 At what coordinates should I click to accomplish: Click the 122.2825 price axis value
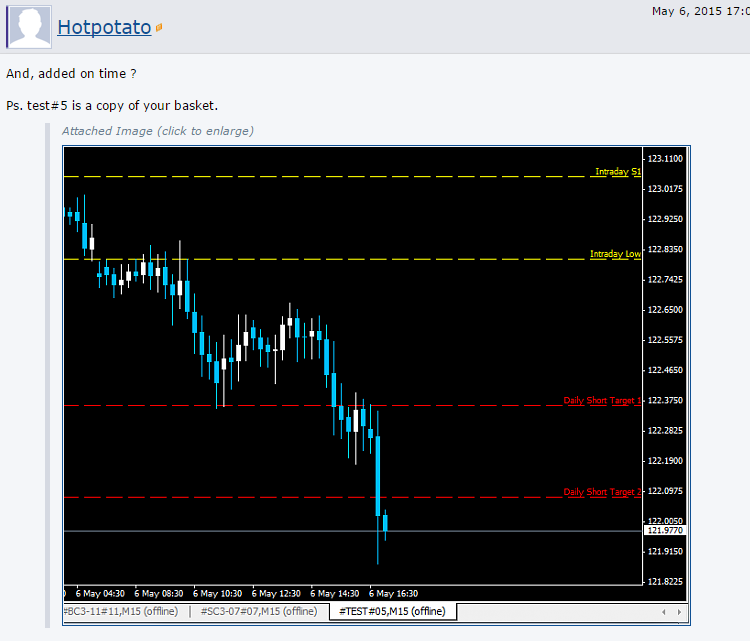(x=665, y=431)
